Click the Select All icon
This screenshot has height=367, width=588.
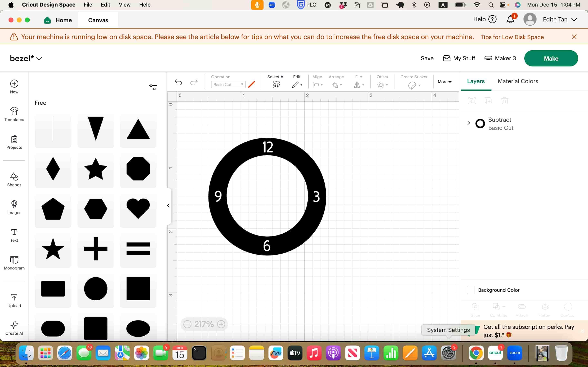click(x=276, y=84)
